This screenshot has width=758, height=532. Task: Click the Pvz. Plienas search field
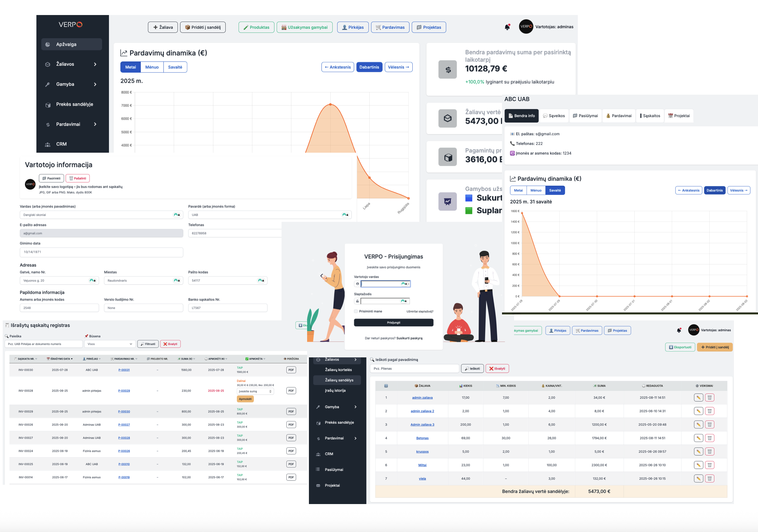coord(415,368)
